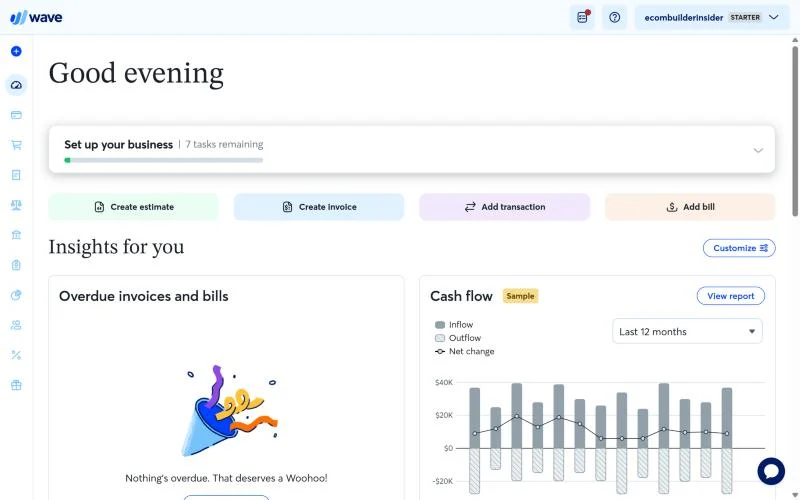Open the task list notification icon

click(582, 17)
